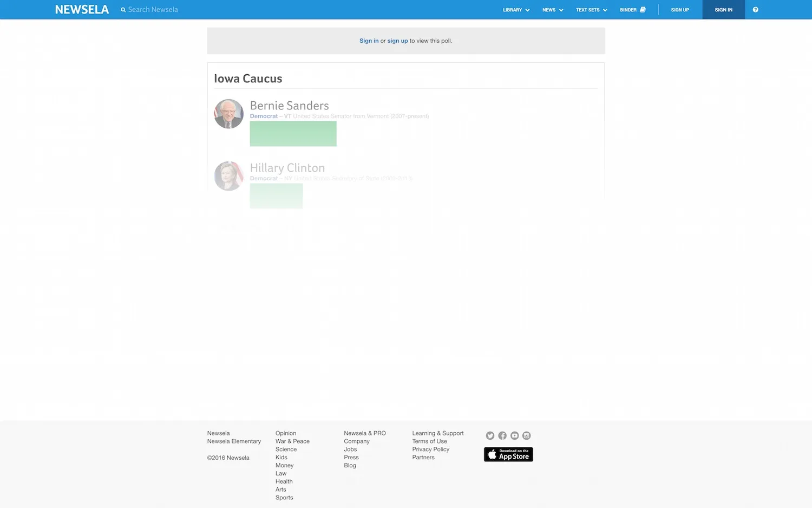Image resolution: width=812 pixels, height=508 pixels.
Task: Expand the News dropdown menu
Action: click(x=553, y=10)
